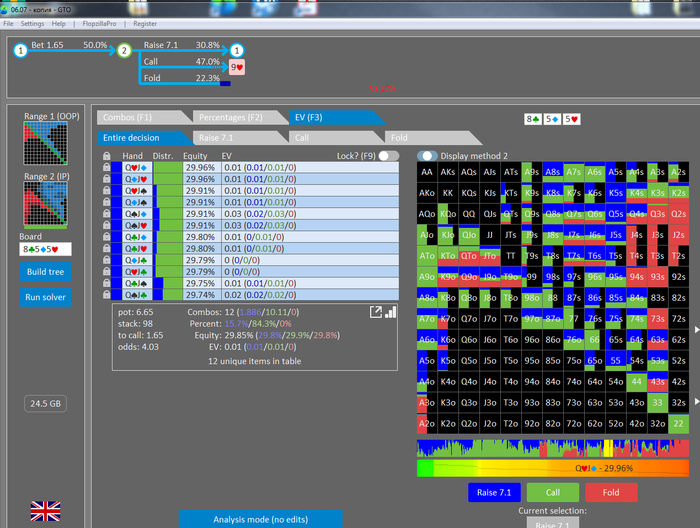Open the bar chart icon in the stats box
The width and height of the screenshot is (700, 528).
[x=391, y=312]
